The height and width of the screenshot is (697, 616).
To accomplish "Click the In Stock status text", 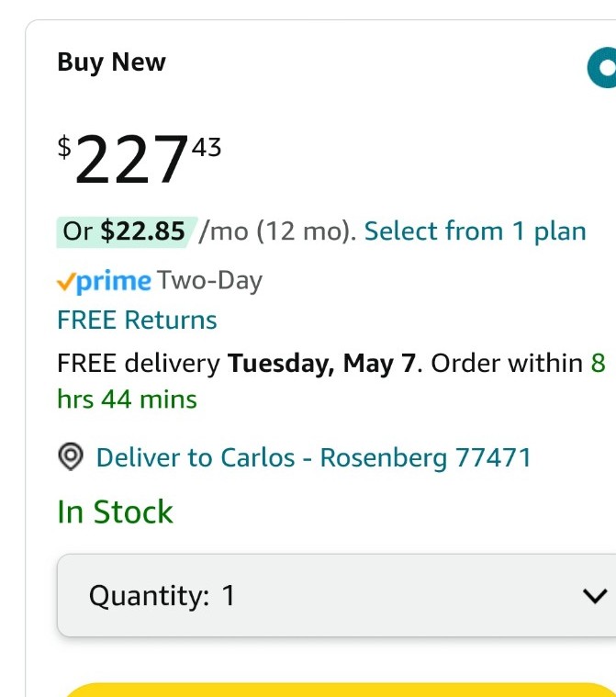I will pos(115,512).
